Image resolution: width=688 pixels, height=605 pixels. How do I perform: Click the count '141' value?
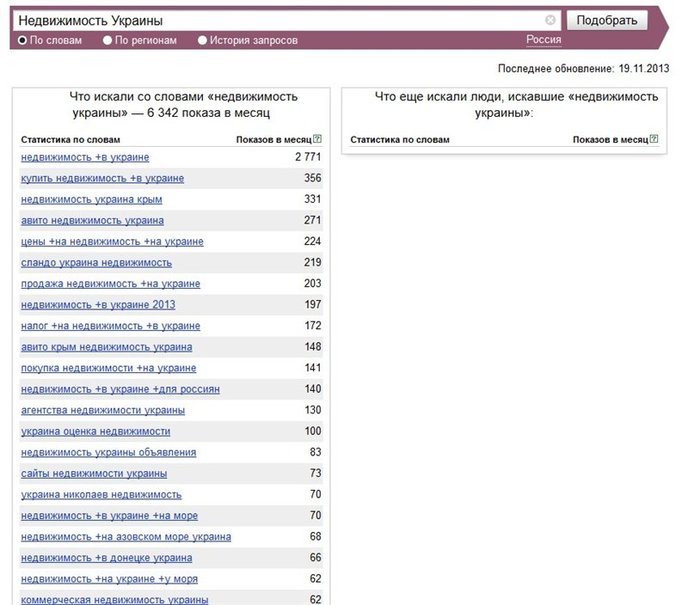313,368
